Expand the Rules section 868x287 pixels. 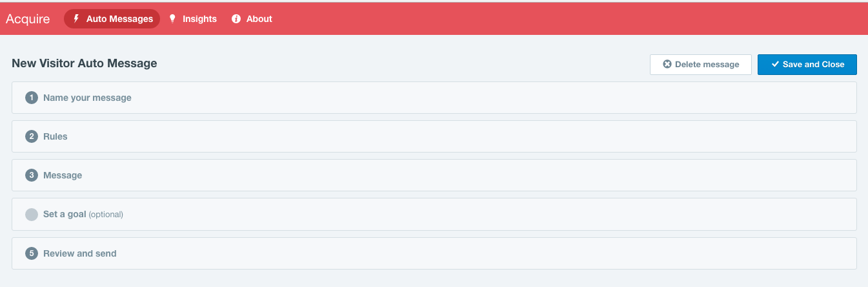pos(56,136)
